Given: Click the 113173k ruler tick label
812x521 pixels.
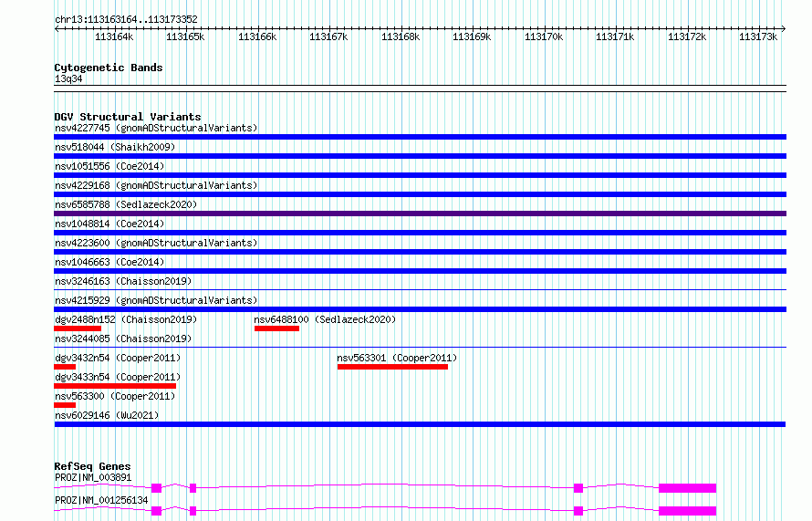Looking at the screenshot, I should tap(758, 36).
